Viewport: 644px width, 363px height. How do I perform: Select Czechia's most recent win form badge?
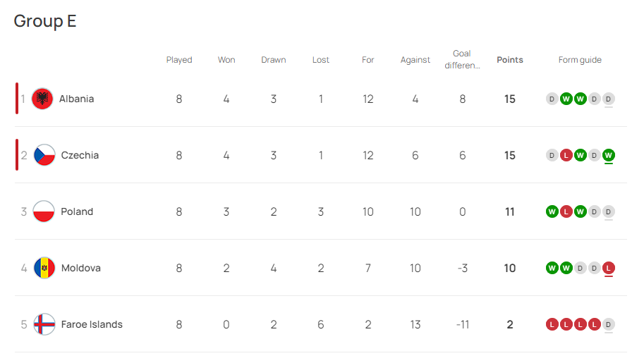point(608,156)
